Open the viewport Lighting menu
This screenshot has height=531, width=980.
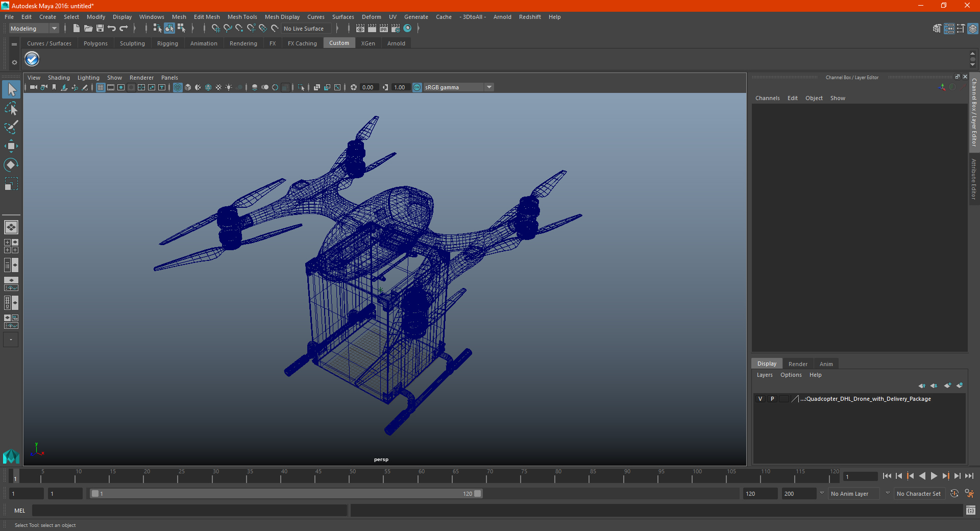(88, 78)
